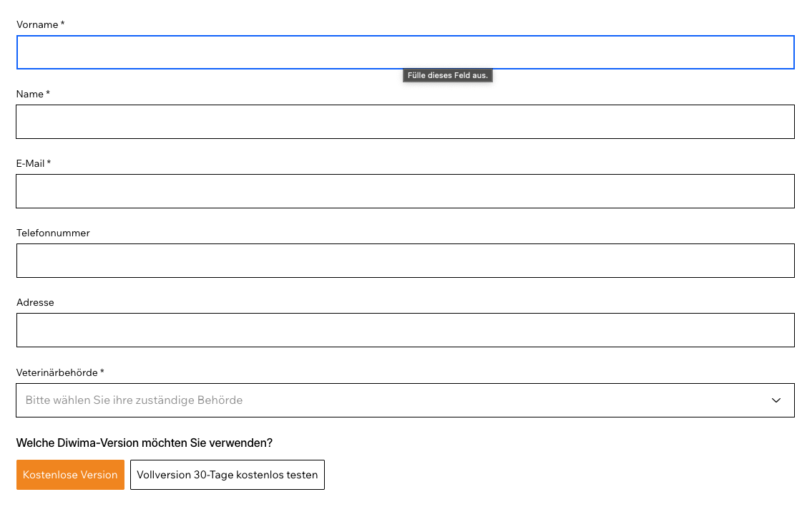Click the 'Bitte wählen Sie ihre zuständige Behörde' placeholder
The height and width of the screenshot is (507, 812).
(x=134, y=400)
